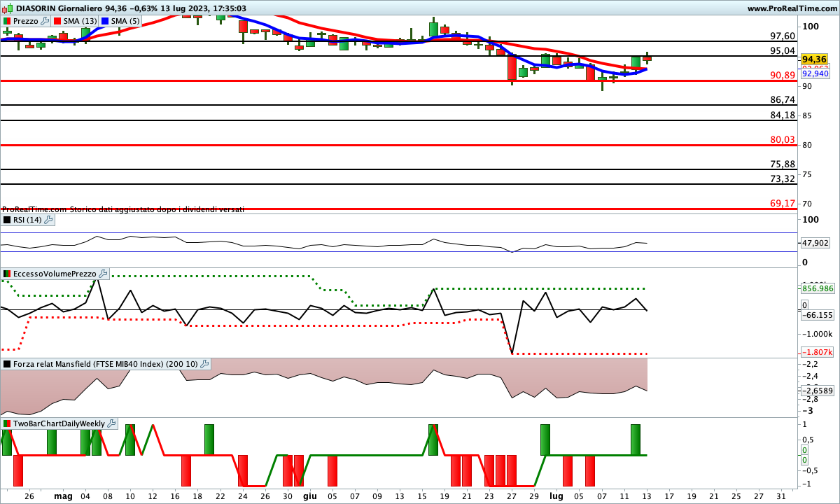
Task: Click the Mansfield value tag -2,6589
Action: tap(818, 391)
